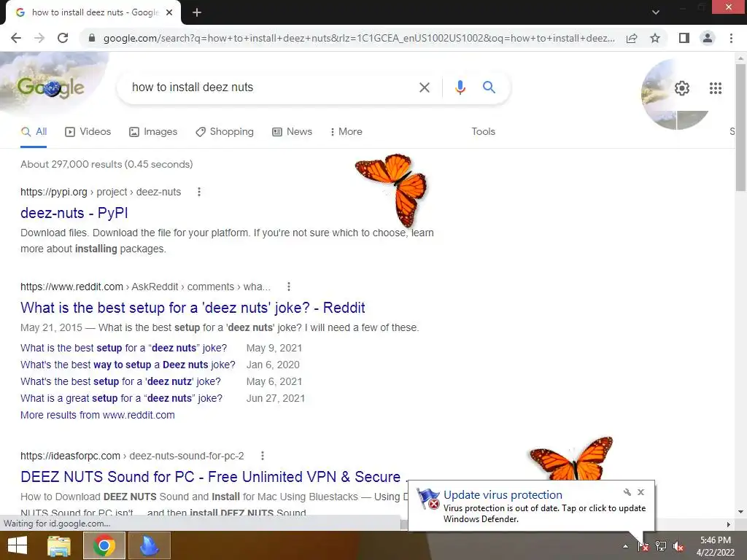
Task: Show hidden system tray icons
Action: point(625,546)
